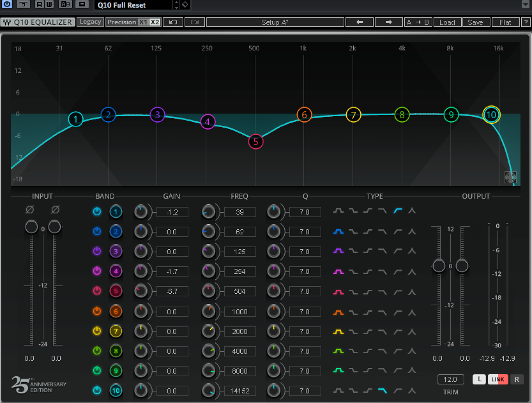Screen dimensions: 532x403
Task: Click band 5 gain field showing -6.7
Action: (x=172, y=291)
